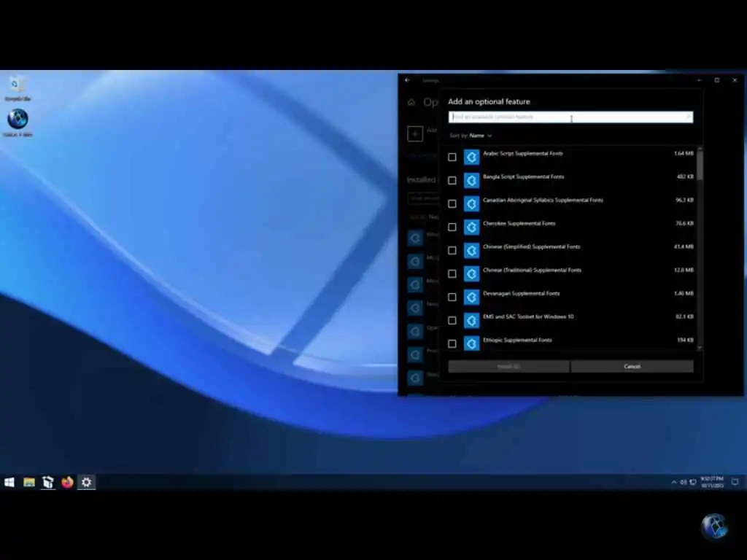The image size is (747, 560).
Task: Click the feature list scrollbar thumb
Action: coord(700,166)
